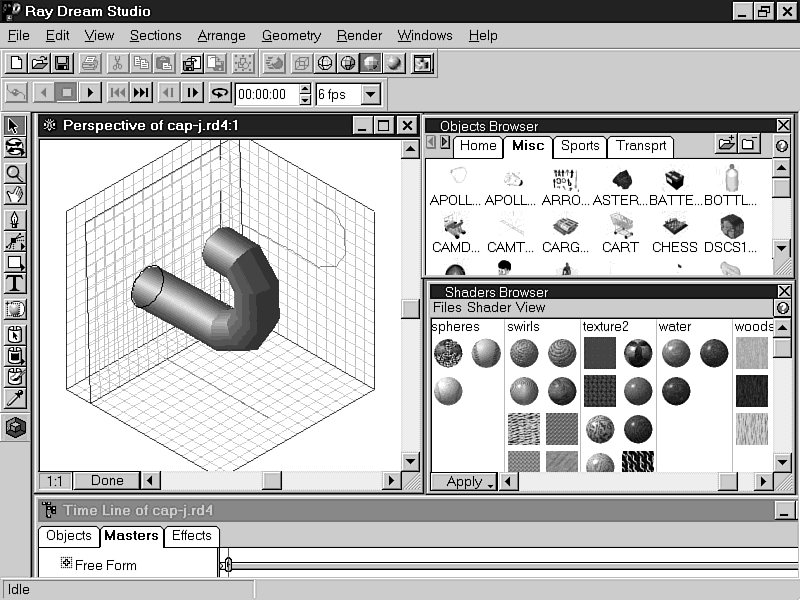800x600 pixels.
Task: Open the Geometry menu
Action: tap(291, 35)
